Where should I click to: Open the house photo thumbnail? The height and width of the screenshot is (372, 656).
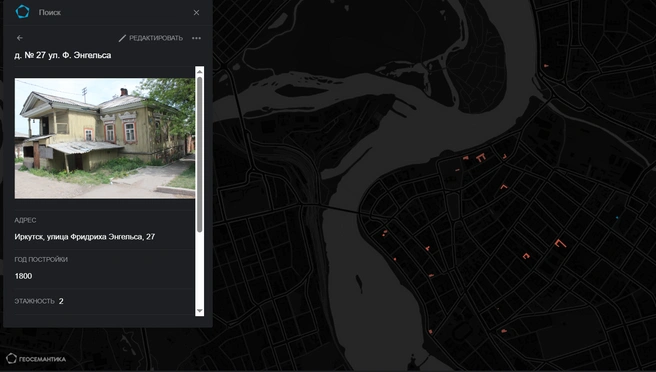(x=105, y=138)
